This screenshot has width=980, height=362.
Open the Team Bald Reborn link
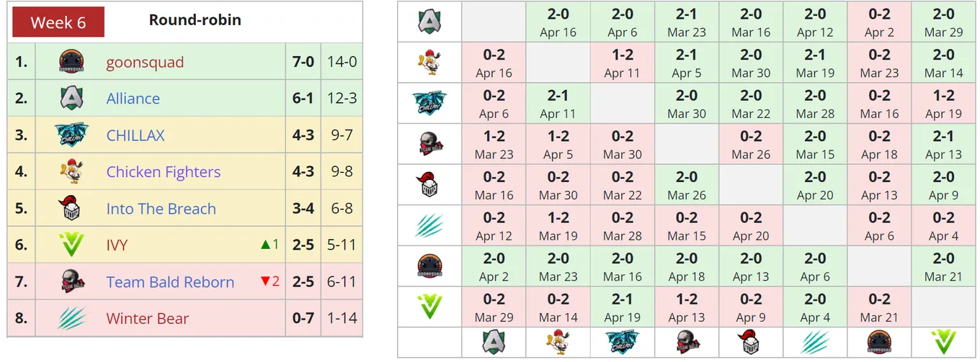tap(170, 282)
